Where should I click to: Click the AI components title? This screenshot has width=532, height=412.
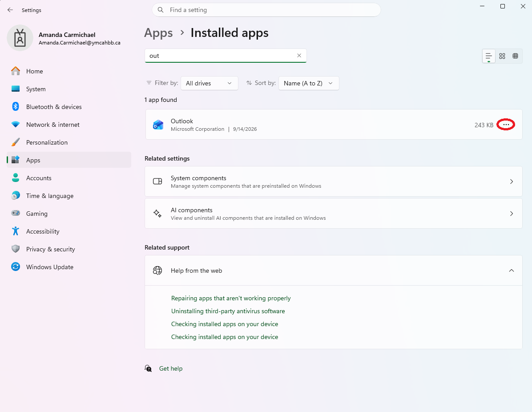tap(191, 210)
